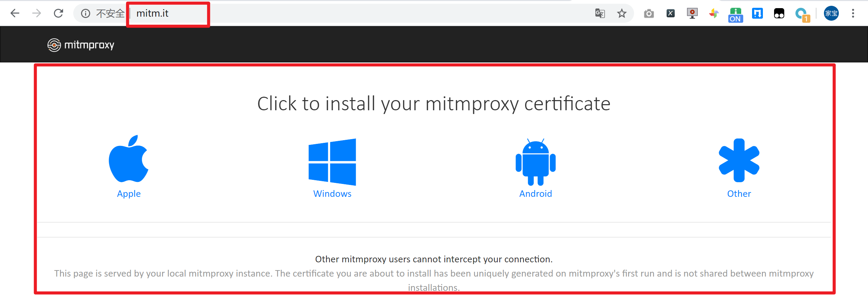Go forward to the next page
Viewport: 868px width, 301px height.
[x=37, y=13]
